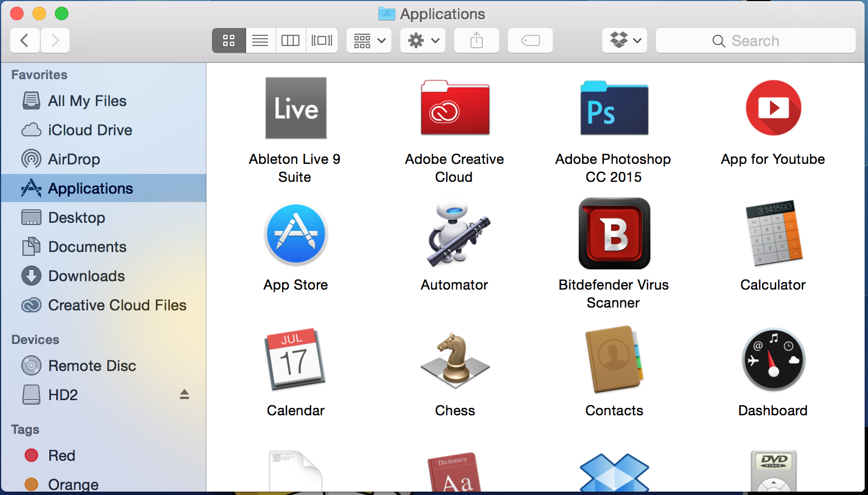Go forward with the right arrow button
The image size is (868, 495).
pos(55,40)
